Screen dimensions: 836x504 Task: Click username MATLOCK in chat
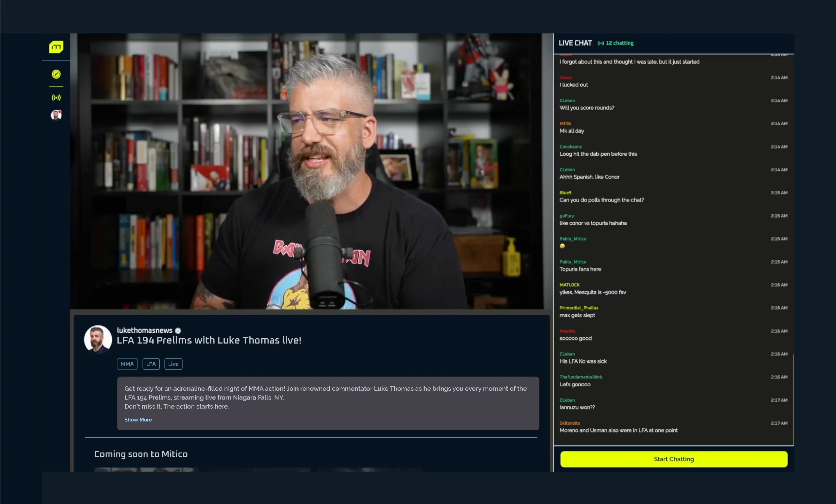click(570, 285)
